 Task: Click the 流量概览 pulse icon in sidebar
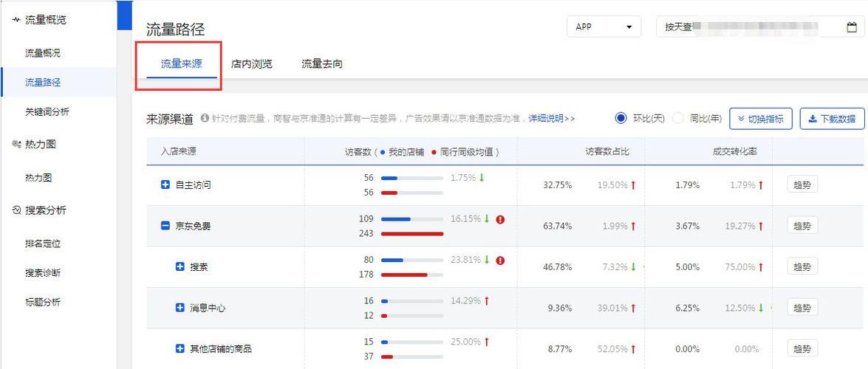click(x=16, y=20)
